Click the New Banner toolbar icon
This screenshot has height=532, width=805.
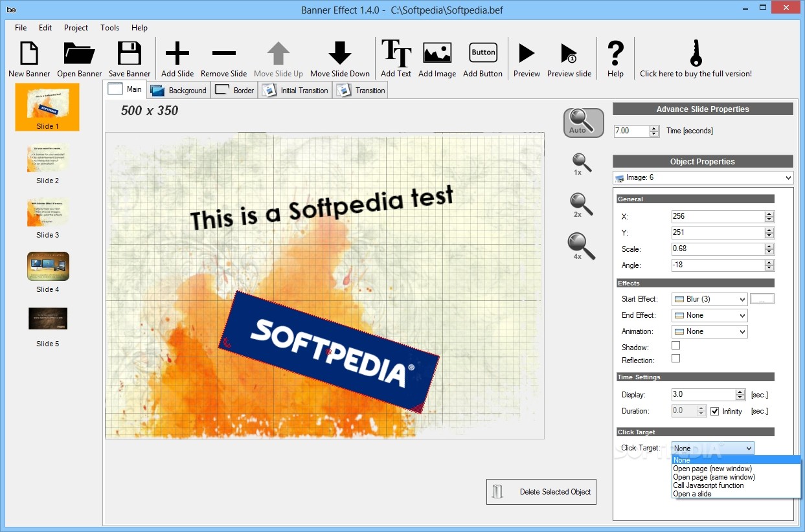point(29,53)
